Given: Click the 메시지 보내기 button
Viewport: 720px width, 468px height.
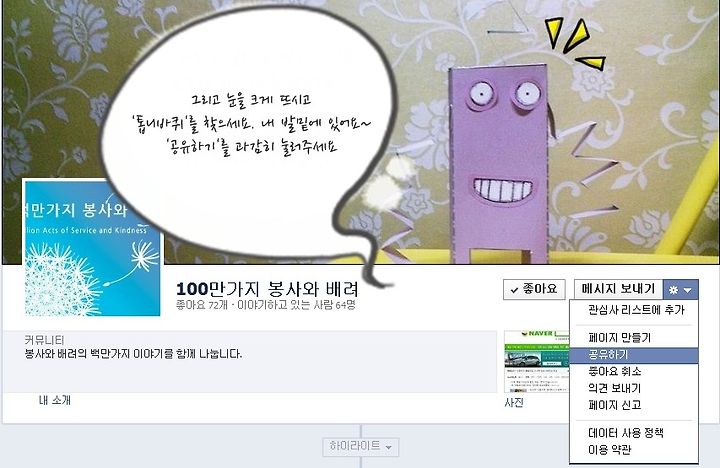Looking at the screenshot, I should coord(618,289).
